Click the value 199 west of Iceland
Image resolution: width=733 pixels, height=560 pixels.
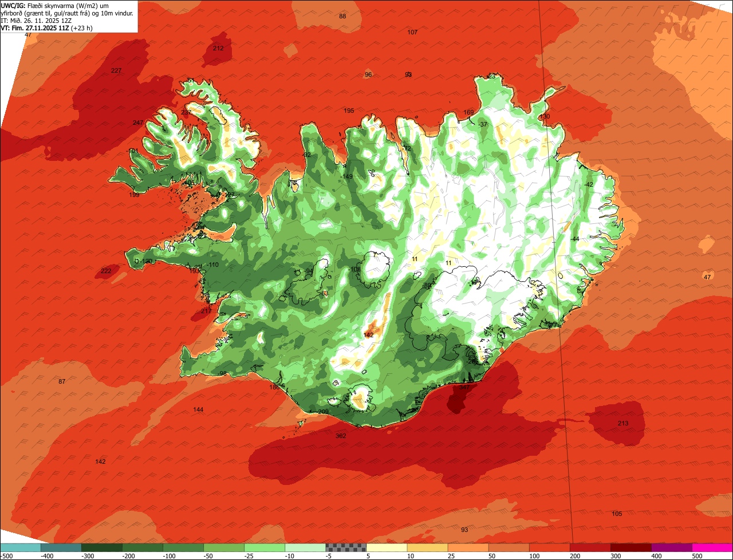click(x=134, y=195)
